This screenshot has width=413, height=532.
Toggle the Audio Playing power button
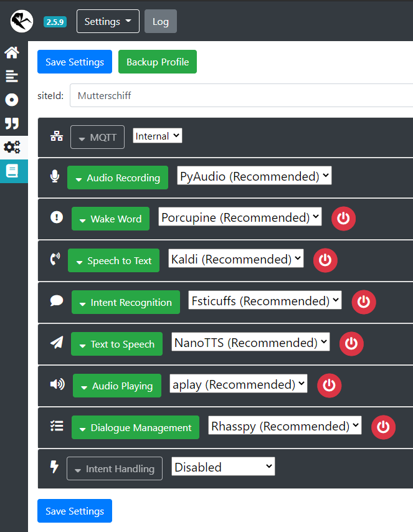click(329, 386)
